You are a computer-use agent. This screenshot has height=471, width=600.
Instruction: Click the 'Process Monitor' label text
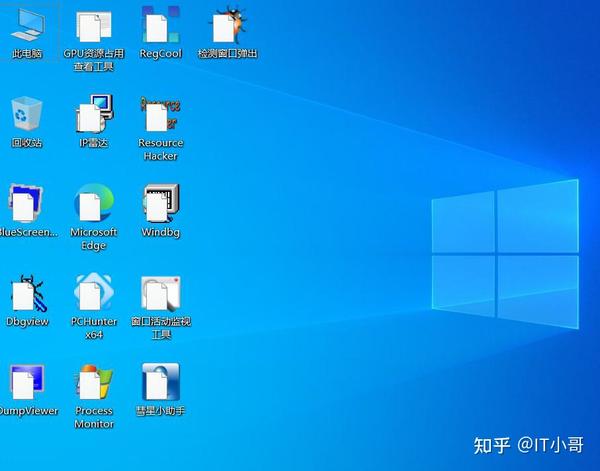point(94,417)
